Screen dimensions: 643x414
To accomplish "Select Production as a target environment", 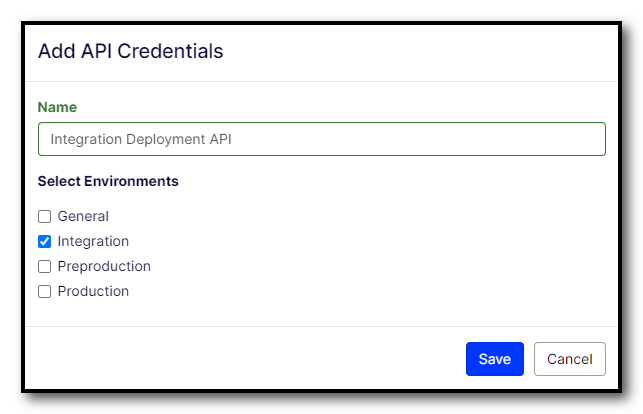I will [x=44, y=292].
